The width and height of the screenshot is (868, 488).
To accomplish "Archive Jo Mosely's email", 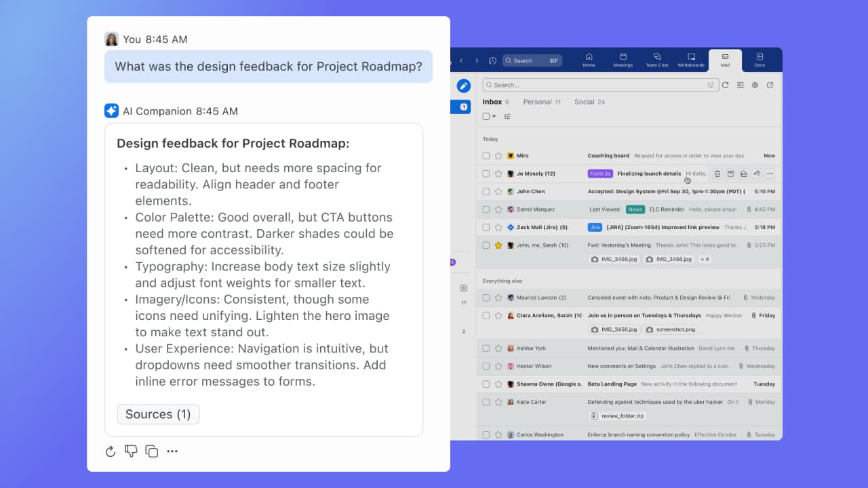I will click(730, 174).
